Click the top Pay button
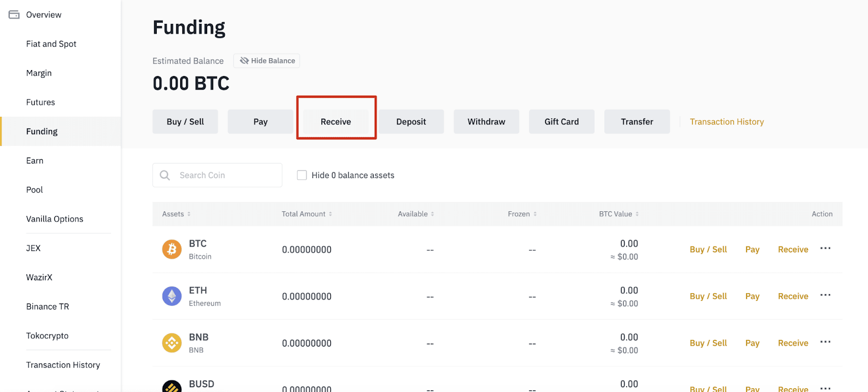Screen dimensions: 868x392 tap(260, 122)
